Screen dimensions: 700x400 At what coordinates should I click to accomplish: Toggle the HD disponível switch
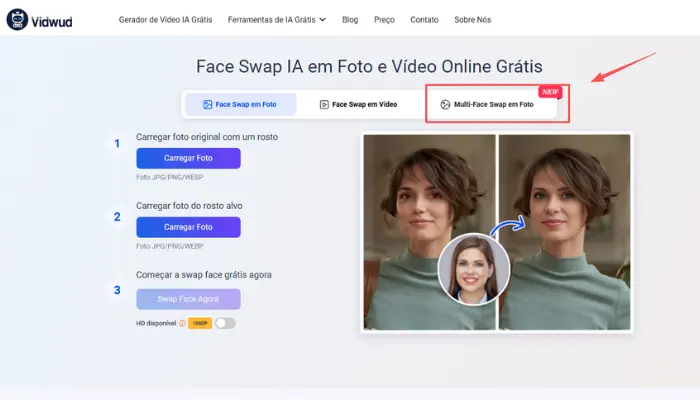point(225,323)
